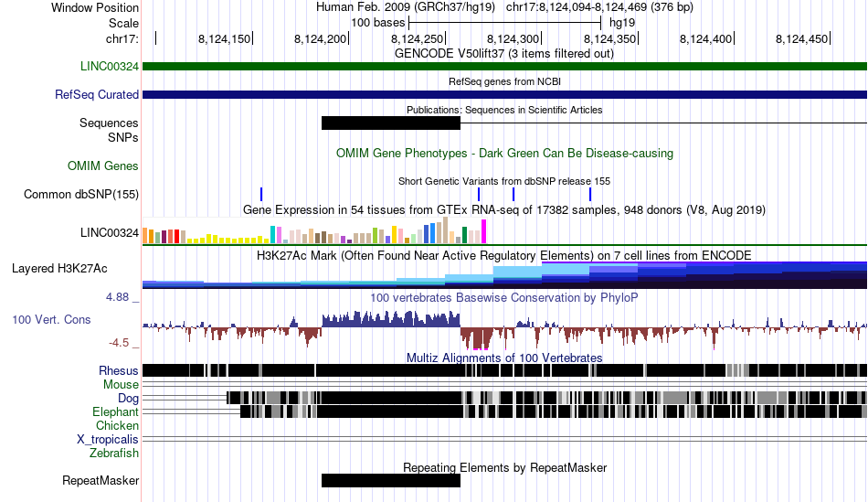This screenshot has width=868, height=502.
Task: Click the cyan bar in GTEx expression chart
Action: click(x=272, y=235)
